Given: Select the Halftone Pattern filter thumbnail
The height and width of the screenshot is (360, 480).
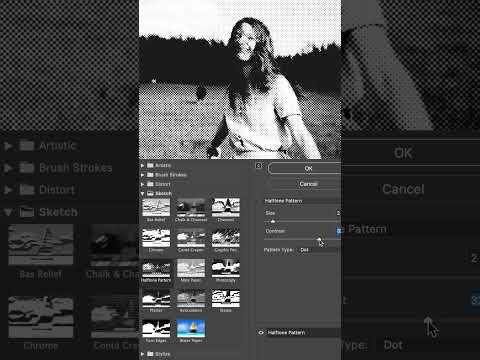Looking at the screenshot, I should tap(156, 268).
